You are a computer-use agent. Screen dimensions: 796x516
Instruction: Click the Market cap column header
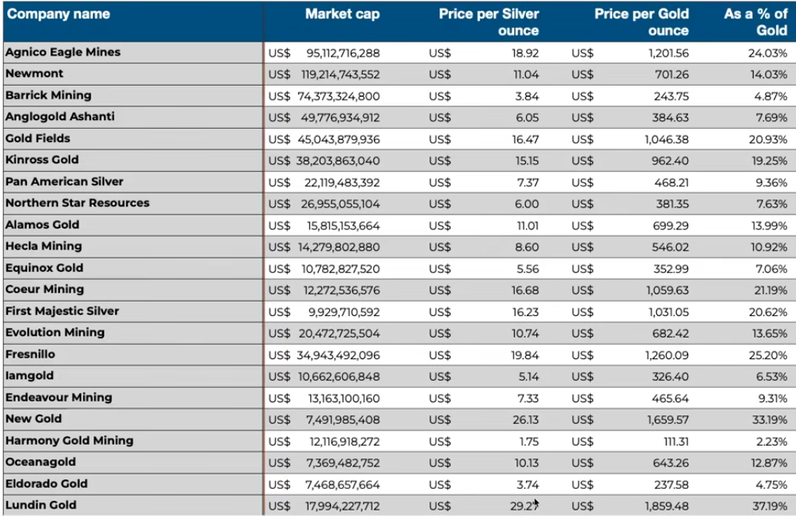[x=342, y=15]
